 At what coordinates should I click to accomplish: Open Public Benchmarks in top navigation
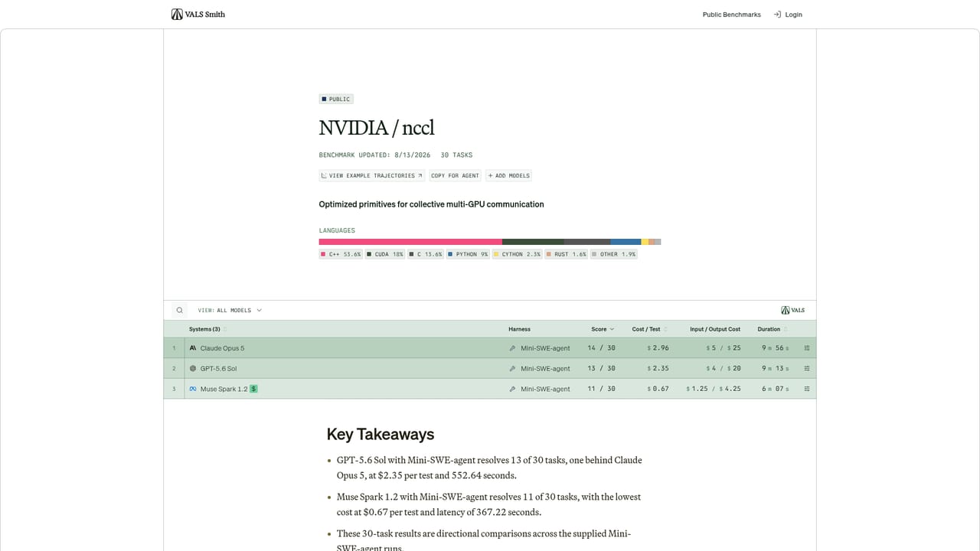coord(732,15)
